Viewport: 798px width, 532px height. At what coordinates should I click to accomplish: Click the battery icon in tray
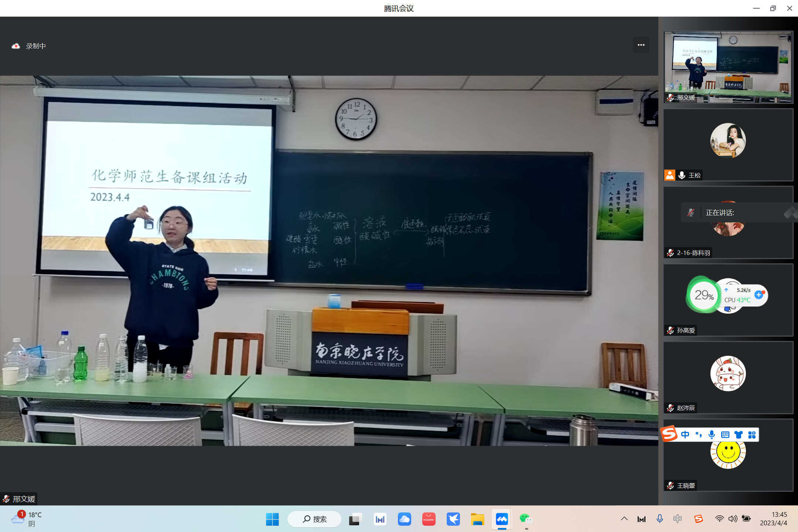(746, 519)
